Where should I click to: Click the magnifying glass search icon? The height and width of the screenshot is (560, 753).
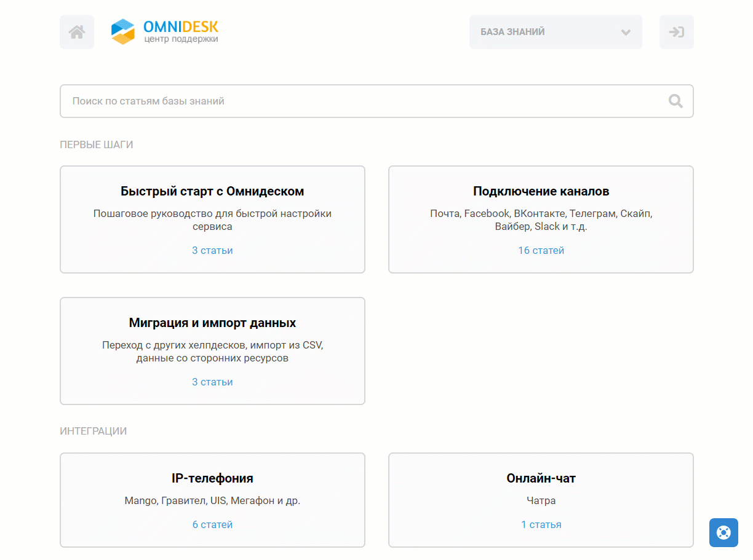pos(675,101)
